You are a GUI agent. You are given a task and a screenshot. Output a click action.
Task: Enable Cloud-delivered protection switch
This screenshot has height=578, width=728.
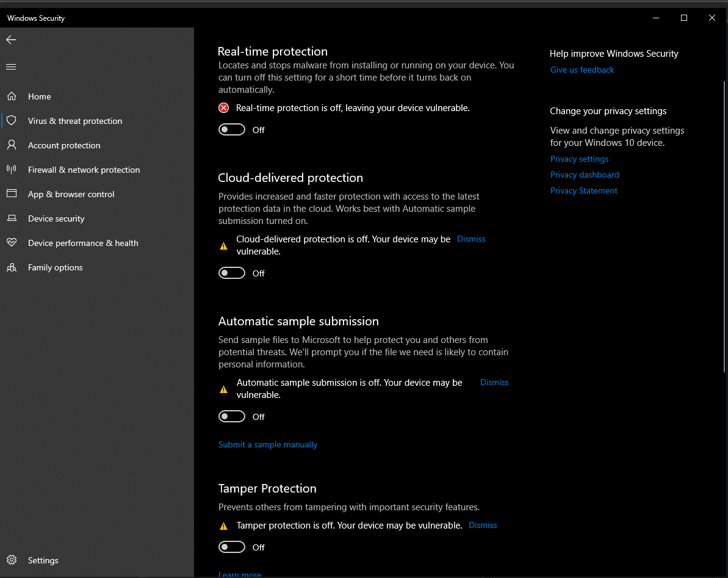(232, 273)
